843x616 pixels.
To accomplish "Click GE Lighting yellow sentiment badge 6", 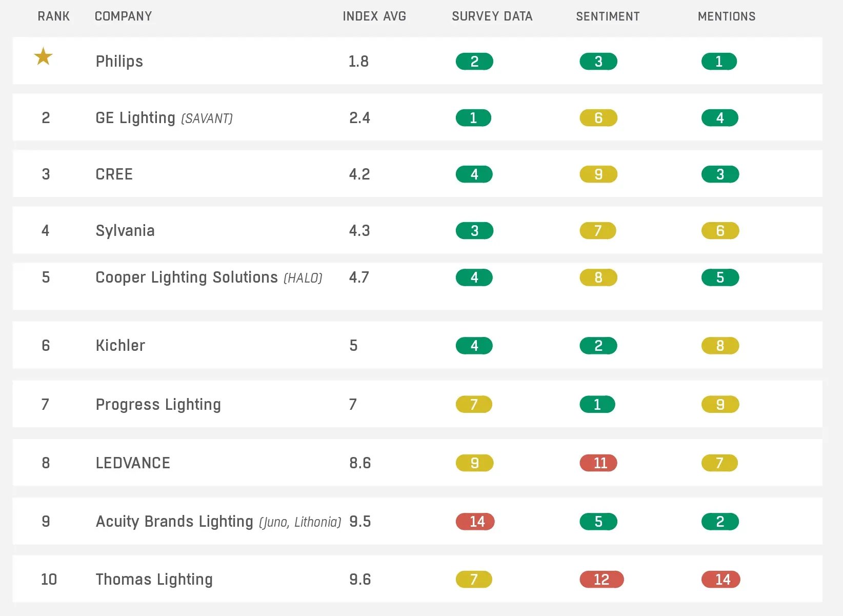I will coord(598,118).
